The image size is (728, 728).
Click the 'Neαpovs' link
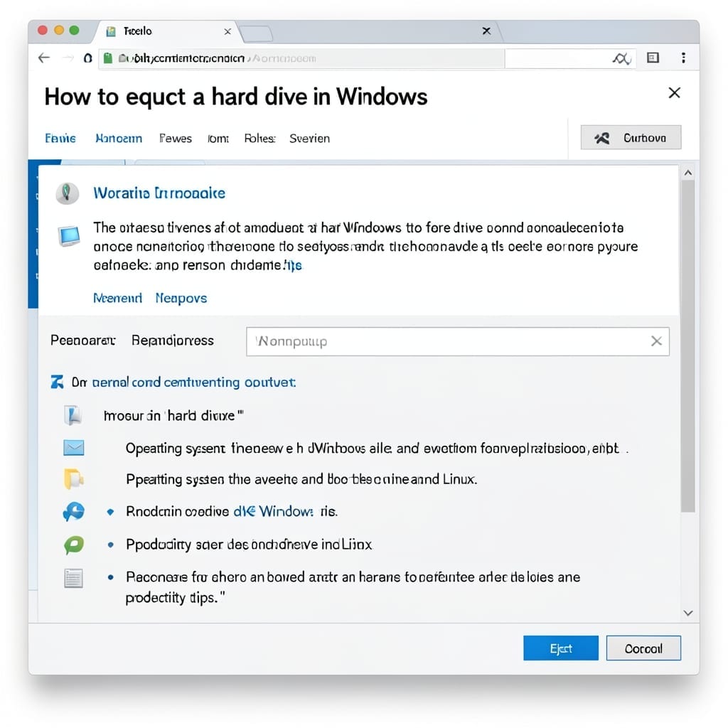point(181,298)
